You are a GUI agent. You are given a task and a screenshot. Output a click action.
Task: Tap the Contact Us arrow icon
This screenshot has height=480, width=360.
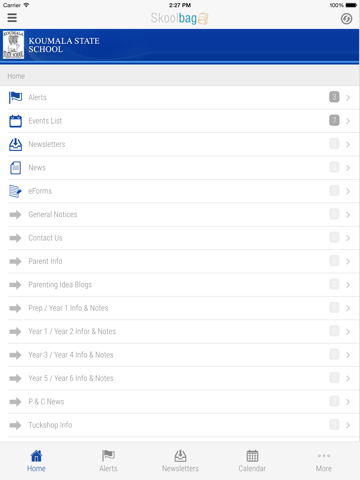point(15,238)
